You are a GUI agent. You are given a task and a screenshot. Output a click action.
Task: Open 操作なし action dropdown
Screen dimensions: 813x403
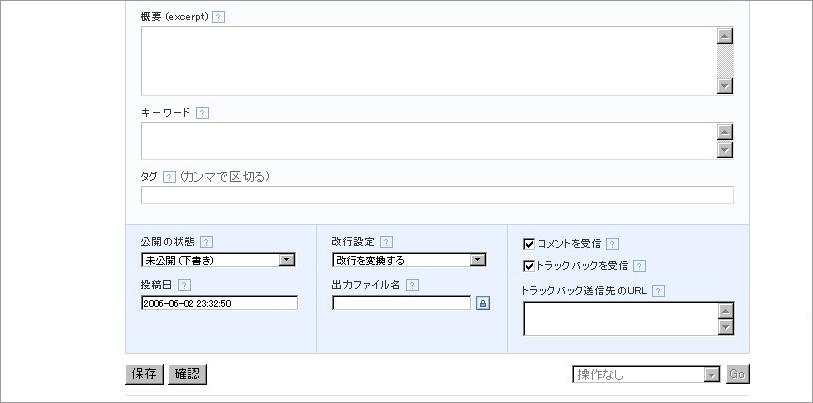647,374
